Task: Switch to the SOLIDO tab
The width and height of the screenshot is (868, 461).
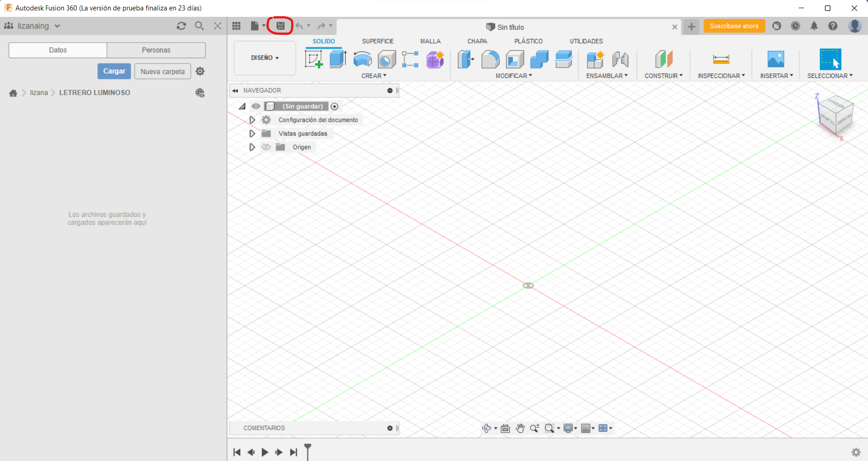Action: tap(324, 41)
